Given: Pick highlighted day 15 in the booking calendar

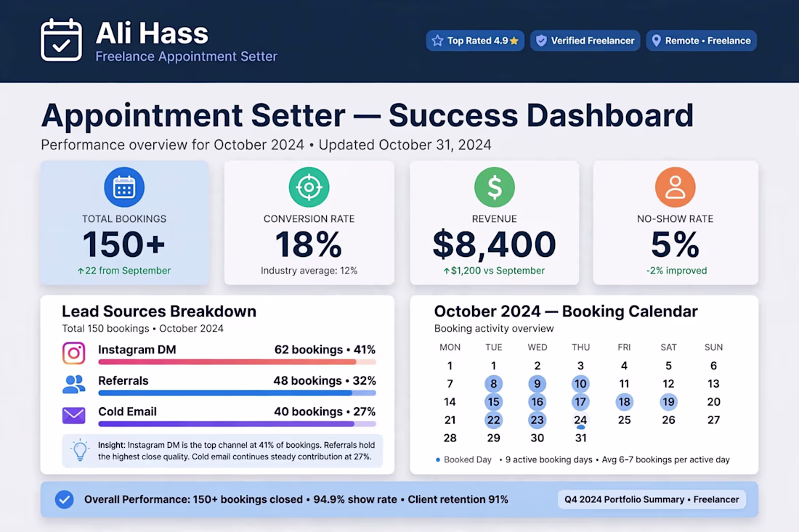Looking at the screenshot, I should click(493, 401).
